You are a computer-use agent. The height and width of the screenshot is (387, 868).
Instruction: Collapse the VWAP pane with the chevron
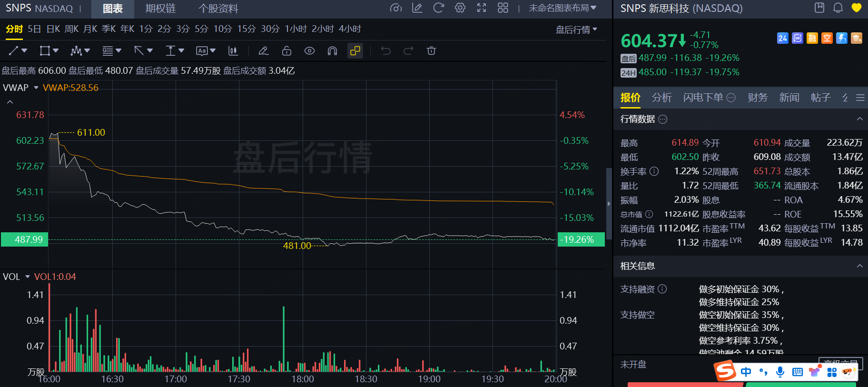coord(10,102)
